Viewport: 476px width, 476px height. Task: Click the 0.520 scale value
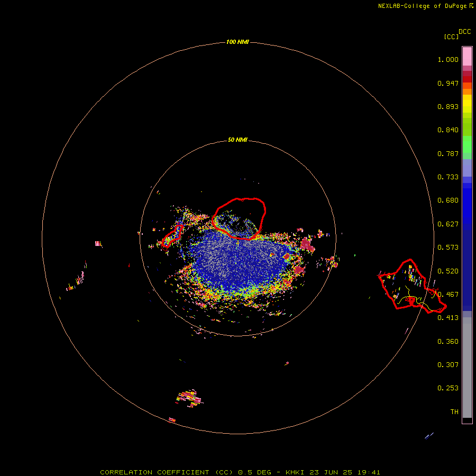pyautogui.click(x=448, y=271)
